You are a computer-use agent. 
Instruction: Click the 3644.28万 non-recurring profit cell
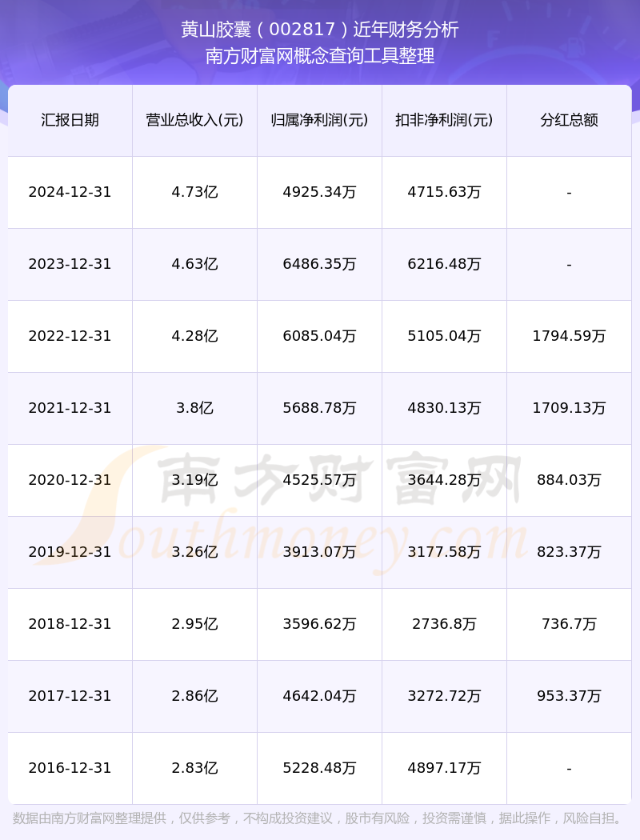click(x=444, y=480)
